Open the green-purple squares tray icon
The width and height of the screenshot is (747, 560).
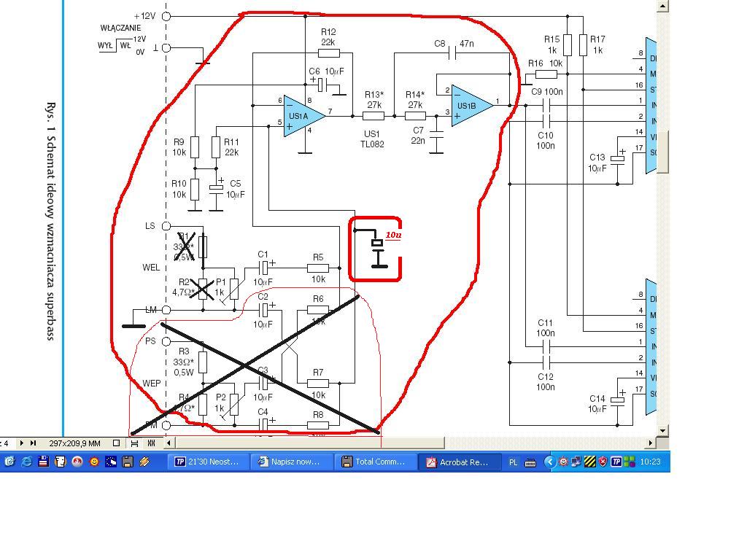pyautogui.click(x=630, y=462)
